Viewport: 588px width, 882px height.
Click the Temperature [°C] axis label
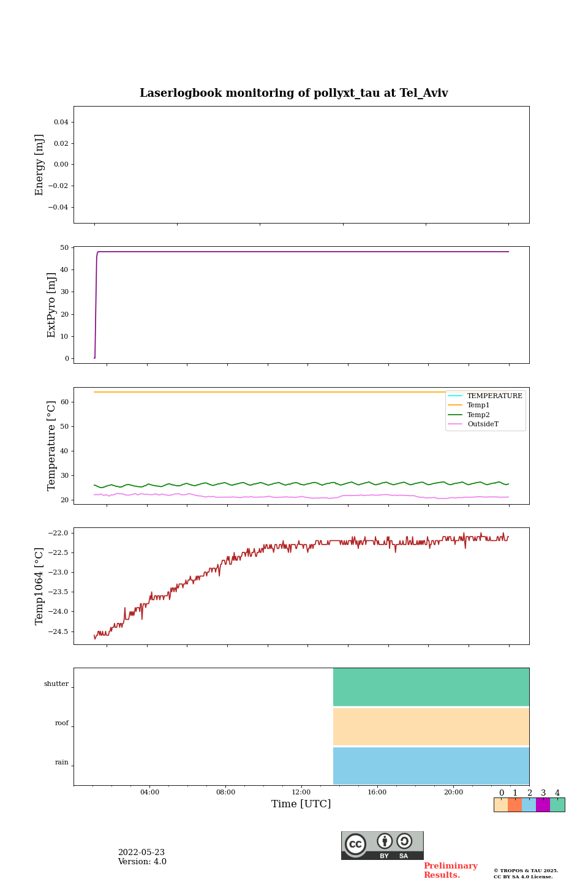51,445
